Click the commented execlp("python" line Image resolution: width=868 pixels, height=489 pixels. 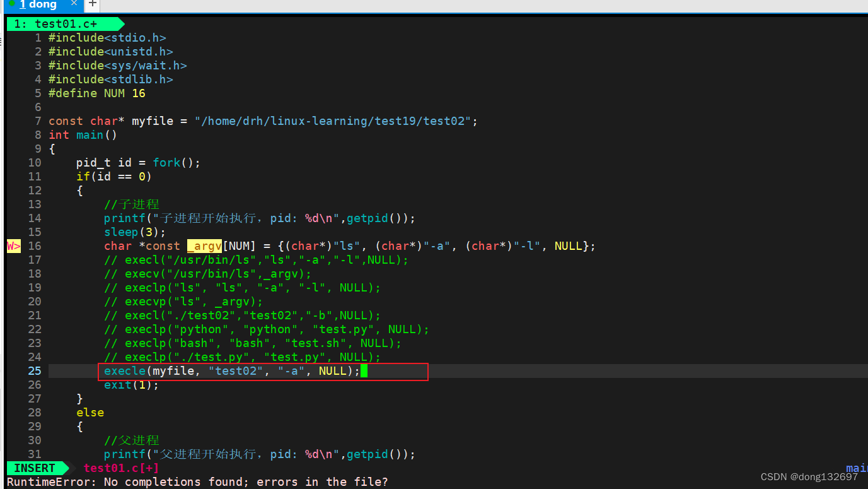coord(267,329)
